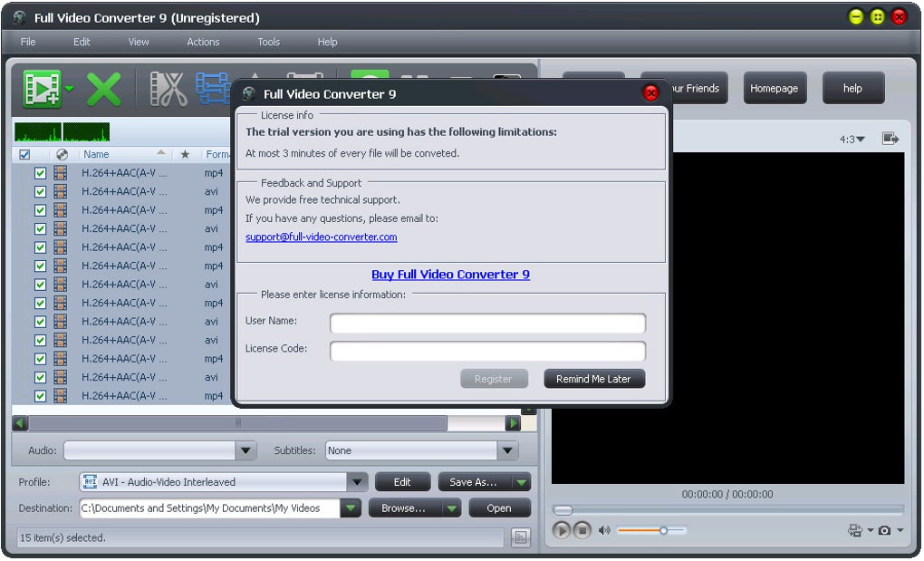Click the License Code input field
The height and width of the screenshot is (561, 924).
coord(487,351)
